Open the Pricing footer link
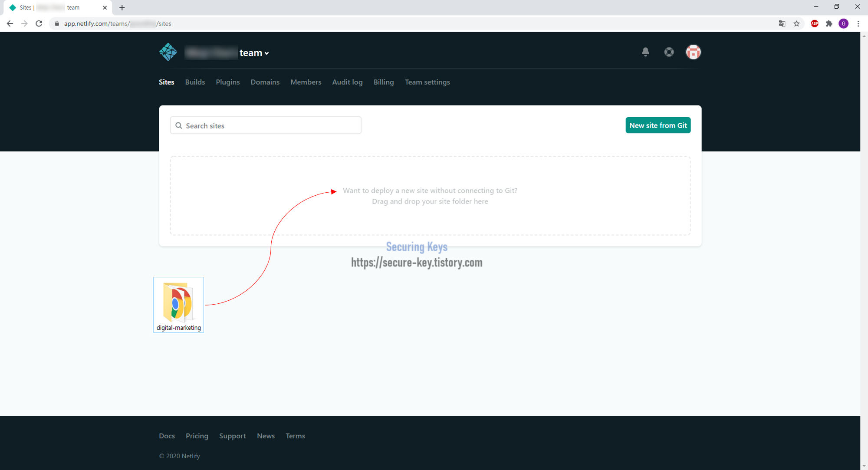Screen dimensions: 868x470 (x=197, y=436)
